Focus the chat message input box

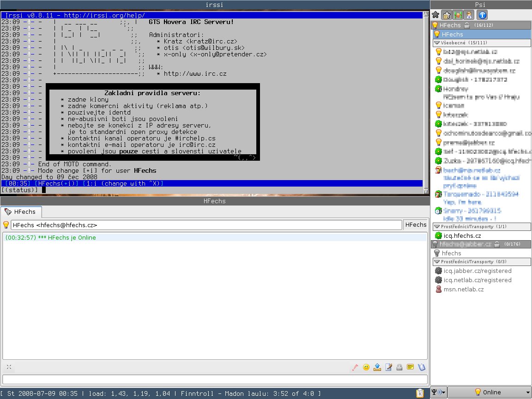[215, 379]
